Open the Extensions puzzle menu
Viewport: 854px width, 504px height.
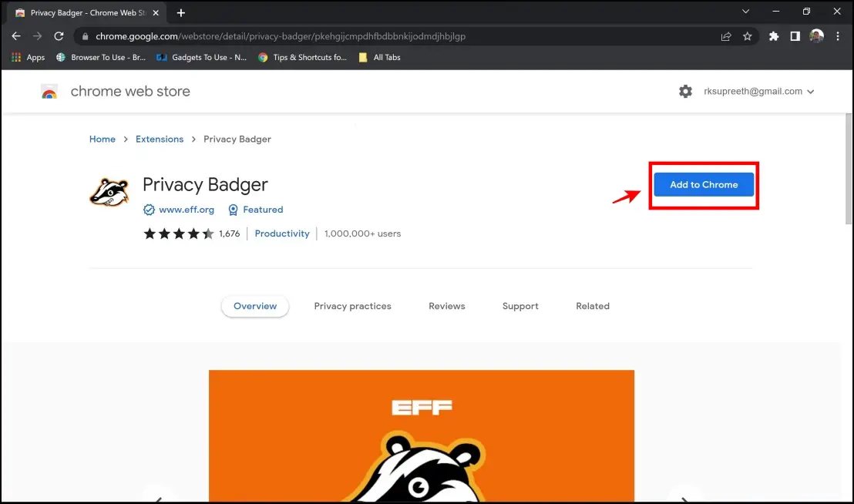[x=773, y=36]
